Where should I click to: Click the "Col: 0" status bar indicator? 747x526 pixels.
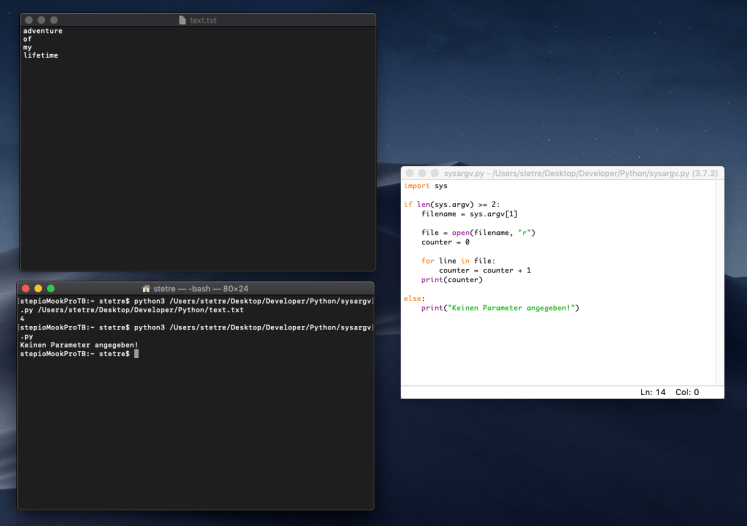(x=687, y=392)
